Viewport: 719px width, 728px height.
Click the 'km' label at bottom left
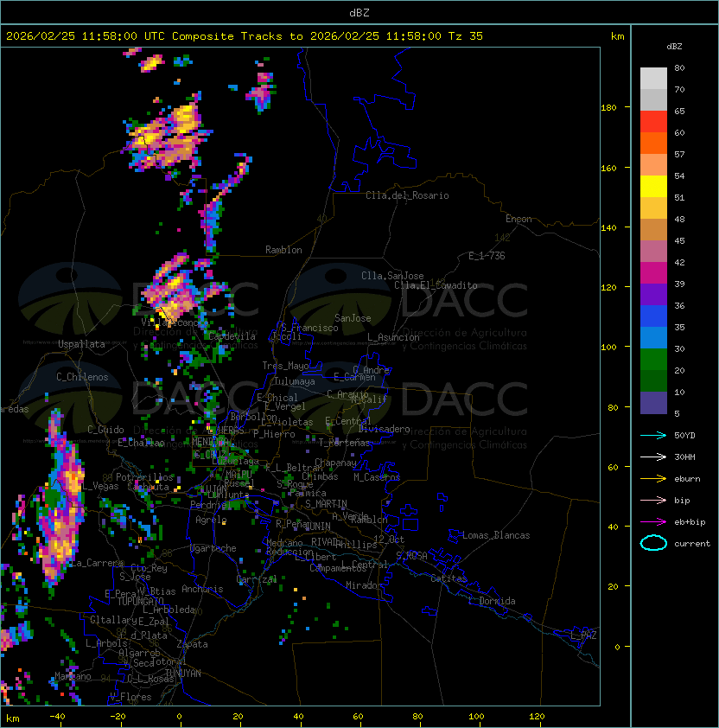click(x=13, y=718)
